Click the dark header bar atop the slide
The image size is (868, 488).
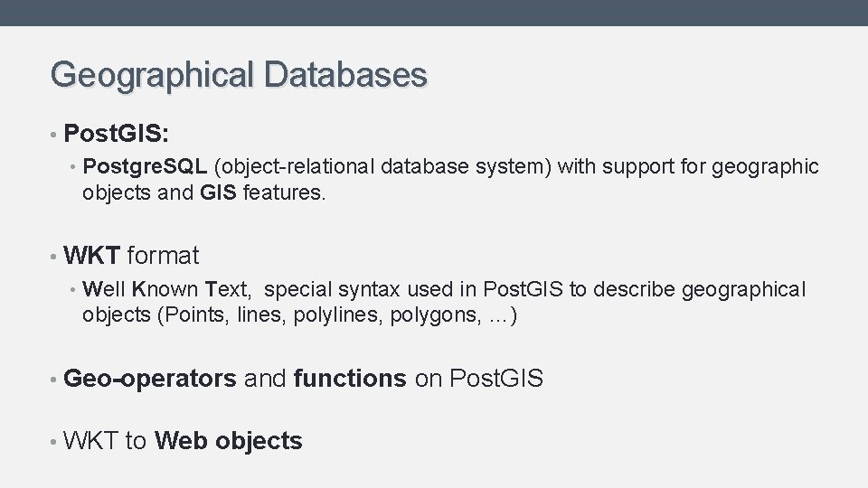[434, 13]
